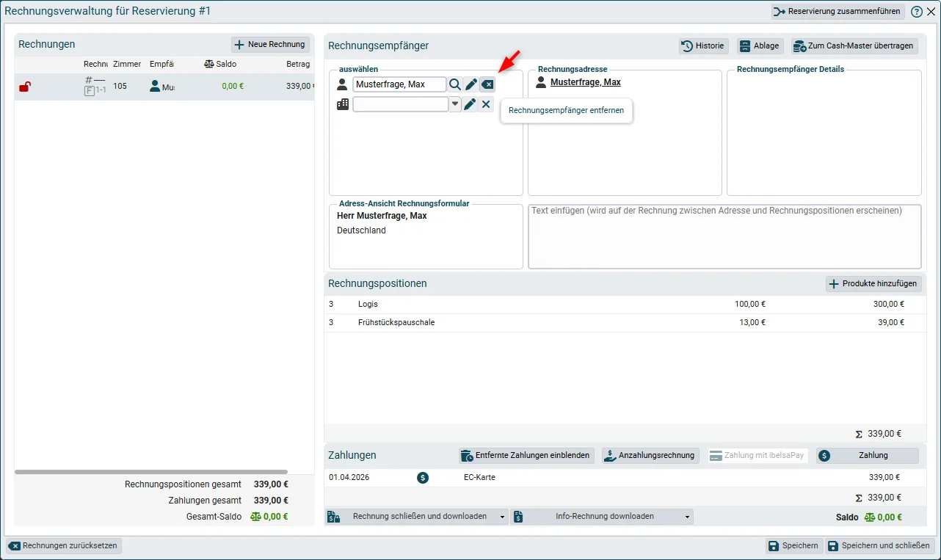The width and height of the screenshot is (941, 560).
Task: Click the person icon before the guest name field
Action: click(342, 84)
